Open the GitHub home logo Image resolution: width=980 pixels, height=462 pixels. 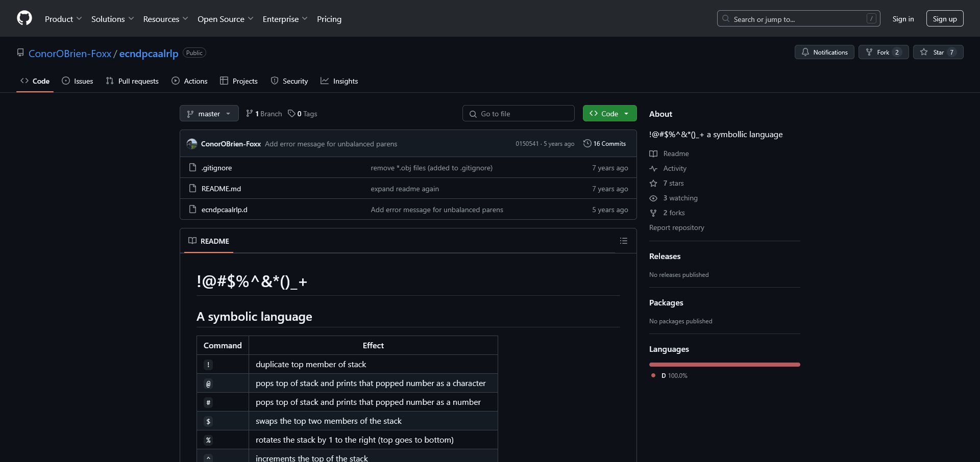click(x=24, y=18)
